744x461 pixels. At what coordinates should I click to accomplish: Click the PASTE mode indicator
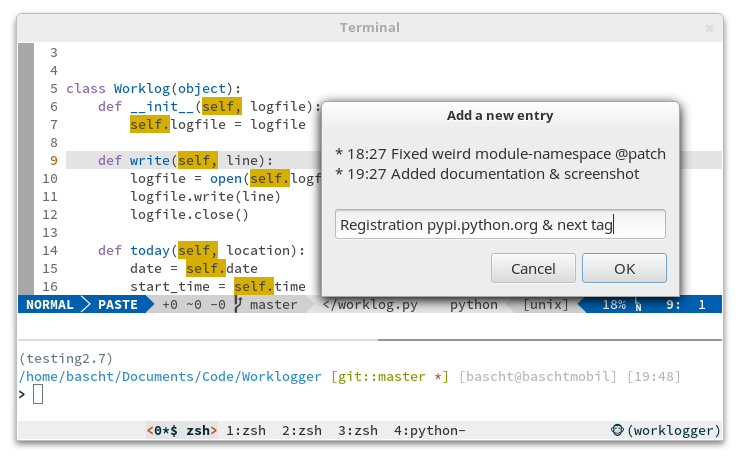point(117,304)
